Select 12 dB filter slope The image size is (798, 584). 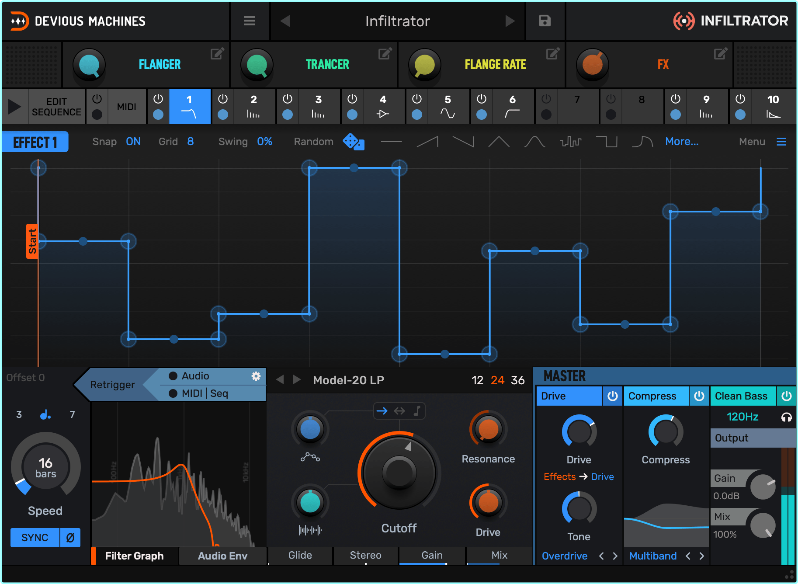coord(477,380)
